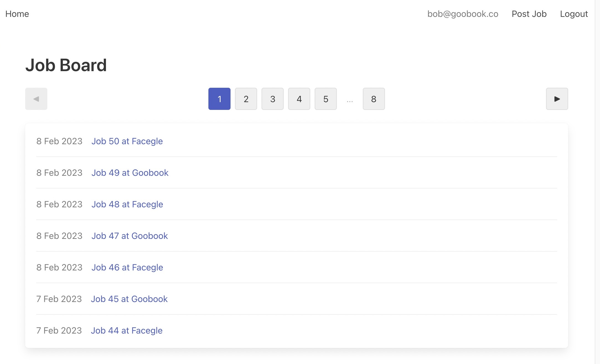Open Job 50 at Facegle listing
Viewport: 600px width, 364px height.
pyautogui.click(x=127, y=141)
